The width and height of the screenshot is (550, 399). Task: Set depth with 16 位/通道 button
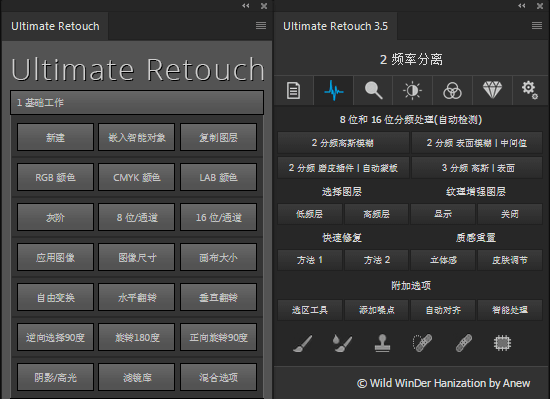point(218,217)
